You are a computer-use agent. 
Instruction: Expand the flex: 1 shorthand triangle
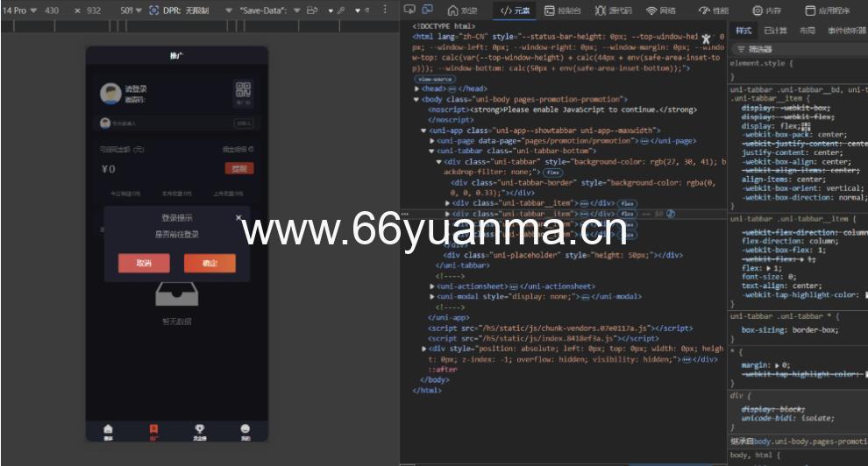(768, 268)
